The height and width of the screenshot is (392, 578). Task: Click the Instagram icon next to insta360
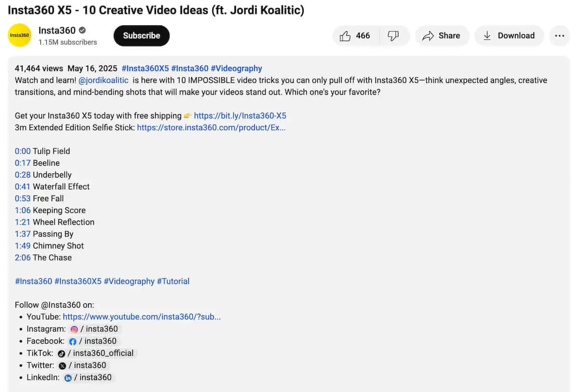(x=74, y=329)
